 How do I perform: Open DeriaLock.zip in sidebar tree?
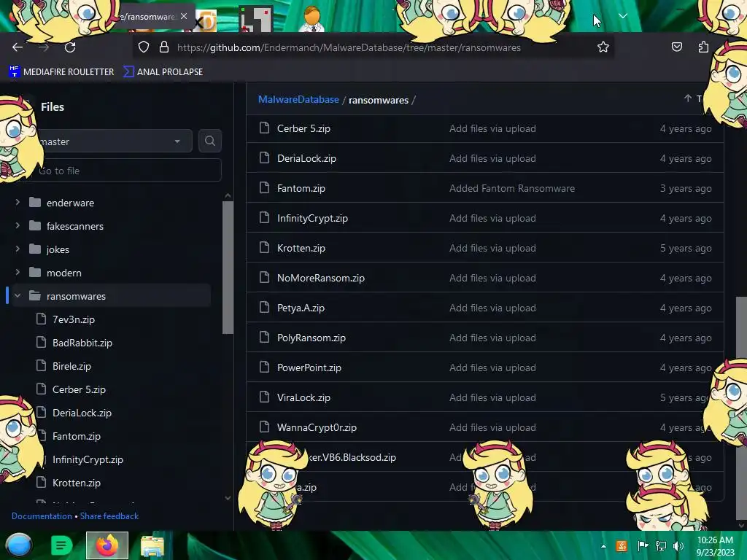tap(82, 413)
